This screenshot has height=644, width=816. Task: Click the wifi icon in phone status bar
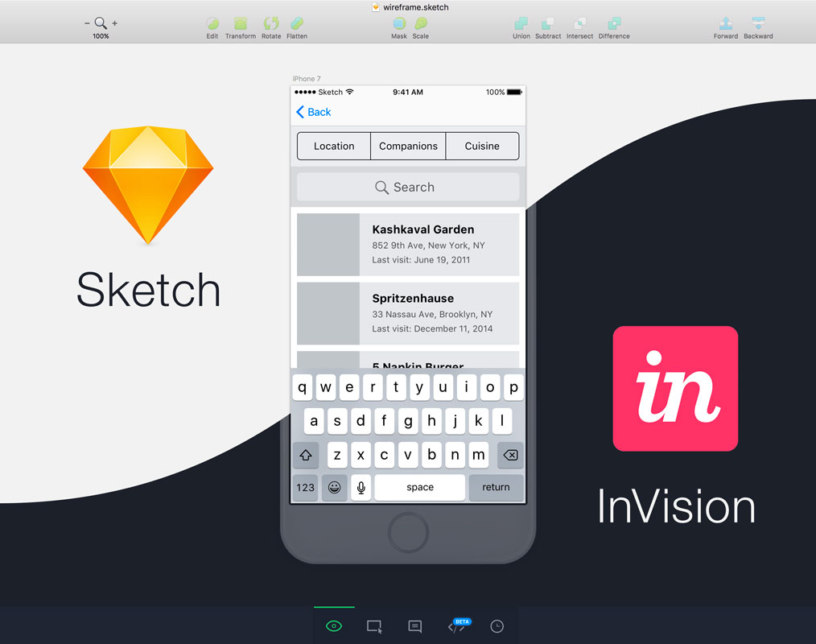[350, 92]
